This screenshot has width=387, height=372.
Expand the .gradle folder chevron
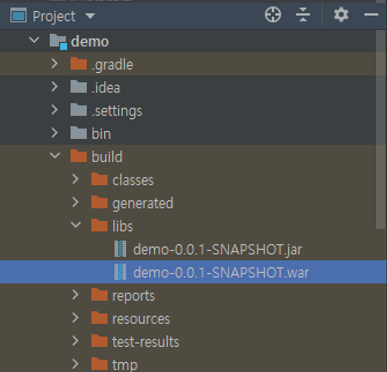tap(55, 63)
